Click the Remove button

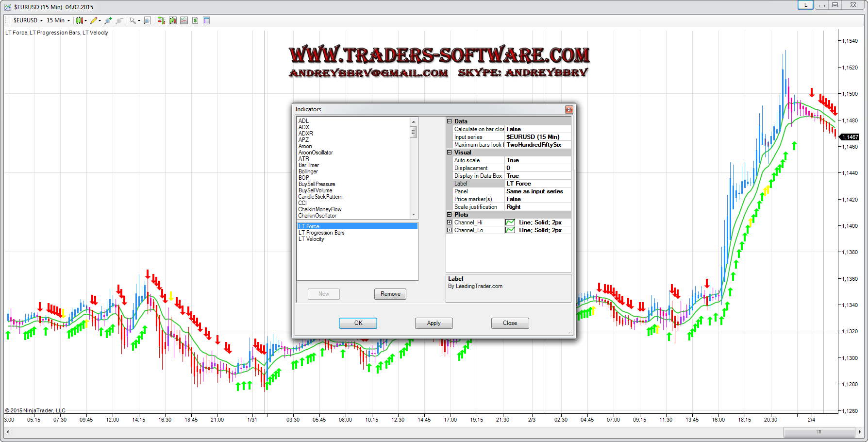(x=390, y=294)
